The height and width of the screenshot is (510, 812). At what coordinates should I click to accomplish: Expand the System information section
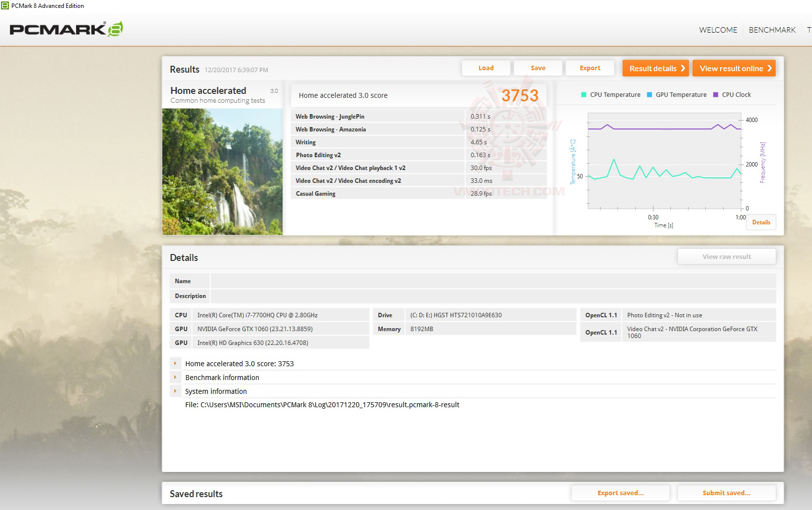(x=175, y=391)
